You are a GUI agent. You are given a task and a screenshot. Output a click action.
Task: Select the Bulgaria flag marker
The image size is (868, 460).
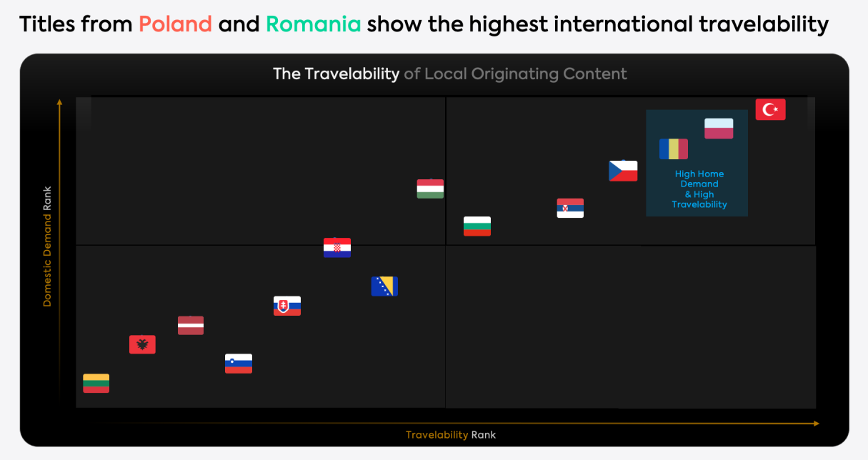click(x=477, y=226)
